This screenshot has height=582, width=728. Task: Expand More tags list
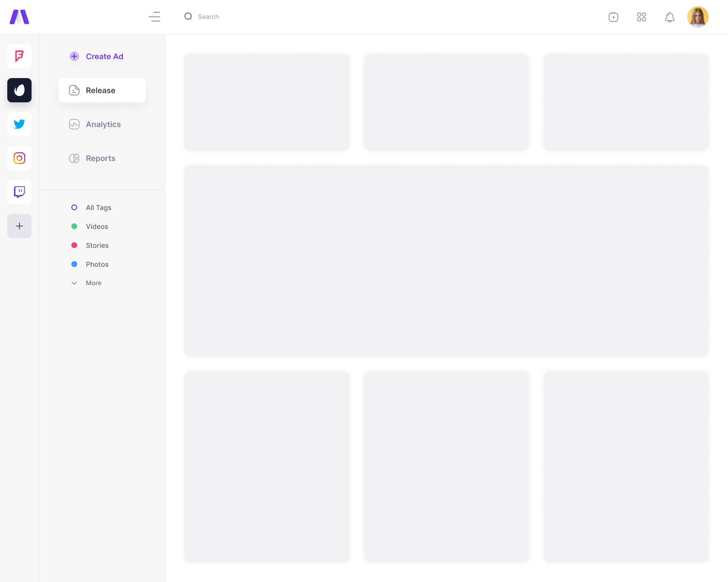click(93, 283)
